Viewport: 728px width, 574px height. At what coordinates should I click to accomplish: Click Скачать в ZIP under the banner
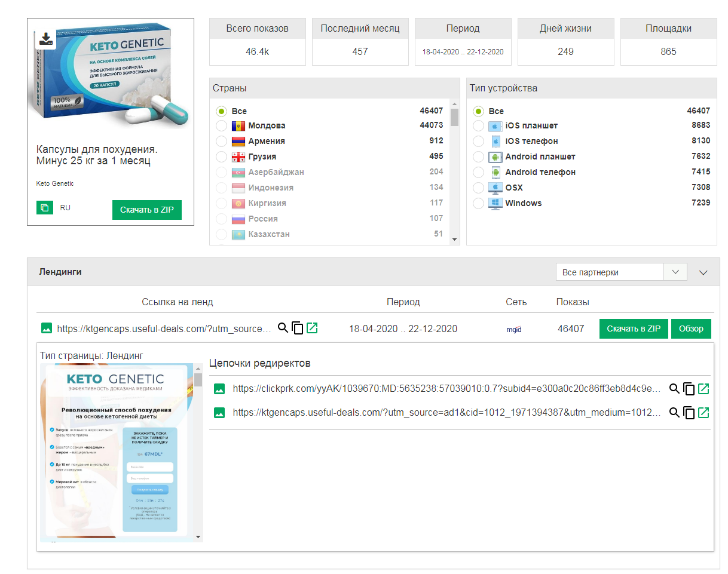click(147, 210)
